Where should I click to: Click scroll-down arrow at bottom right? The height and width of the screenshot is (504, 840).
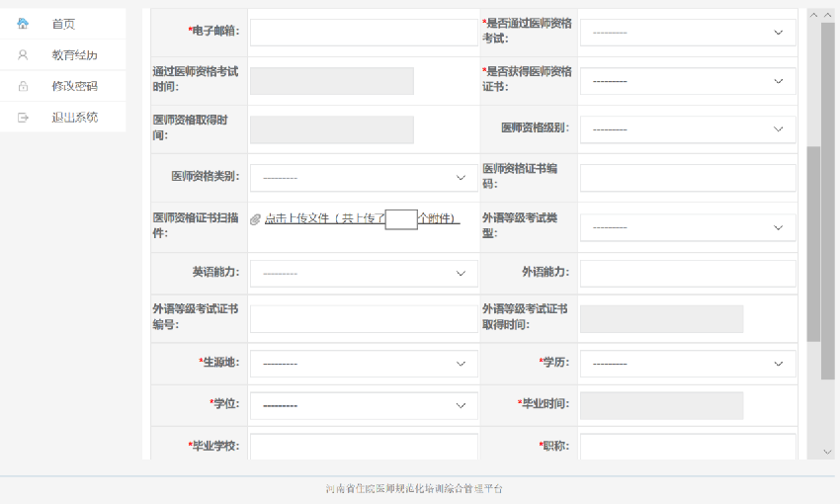[827, 452]
